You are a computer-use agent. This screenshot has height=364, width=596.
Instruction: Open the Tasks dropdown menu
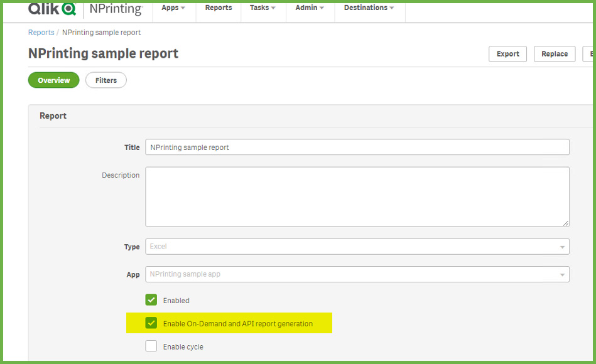[x=263, y=8]
